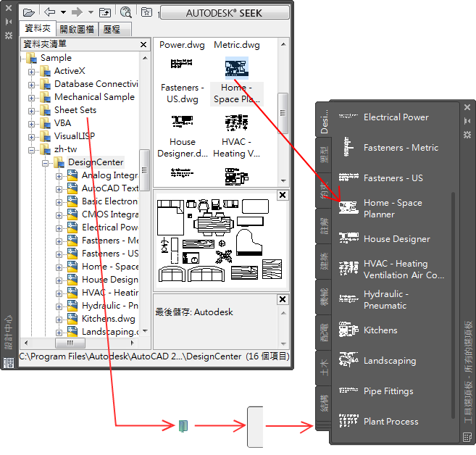Open the Back history dropdown arrow
The image size is (476, 455).
click(x=63, y=12)
